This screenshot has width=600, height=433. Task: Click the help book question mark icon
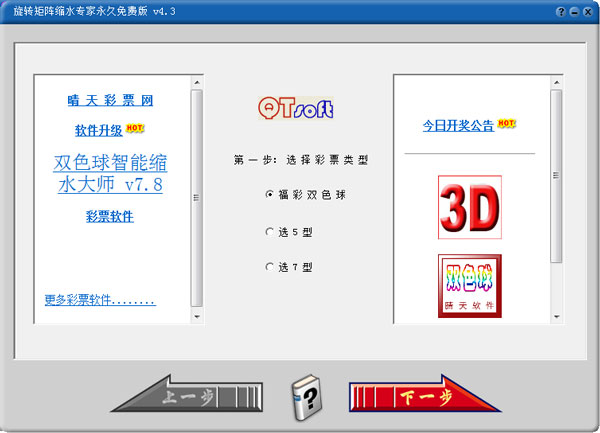coord(303,400)
